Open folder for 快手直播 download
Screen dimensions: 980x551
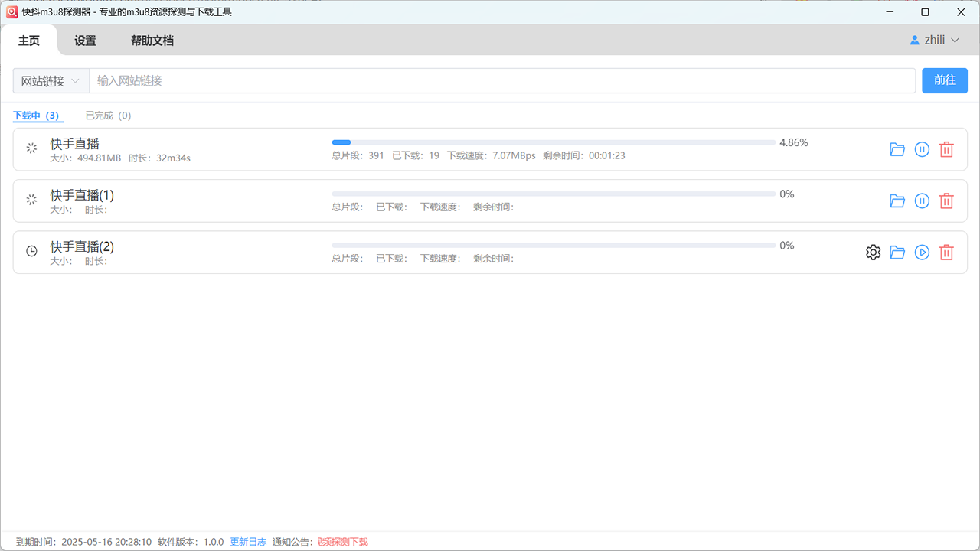click(x=897, y=149)
